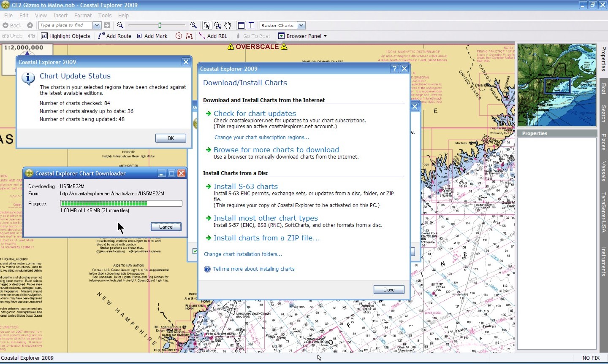Image resolution: width=608 pixels, height=364 pixels.
Task: Open the Boat side tab
Action: tap(603, 88)
